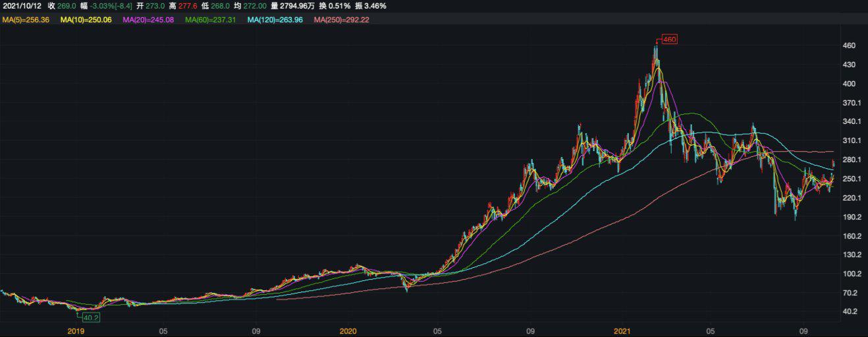
Task: Select the 2020 year label on time axis
Action: (x=348, y=330)
